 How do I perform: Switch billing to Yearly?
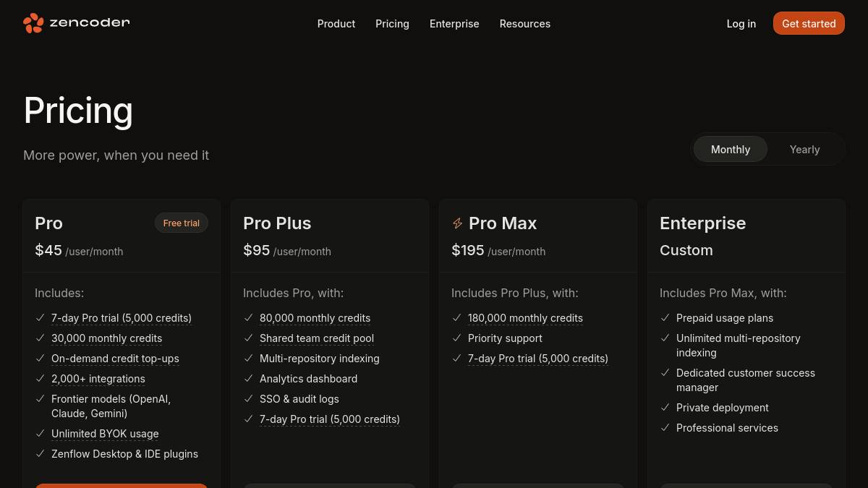coord(804,149)
